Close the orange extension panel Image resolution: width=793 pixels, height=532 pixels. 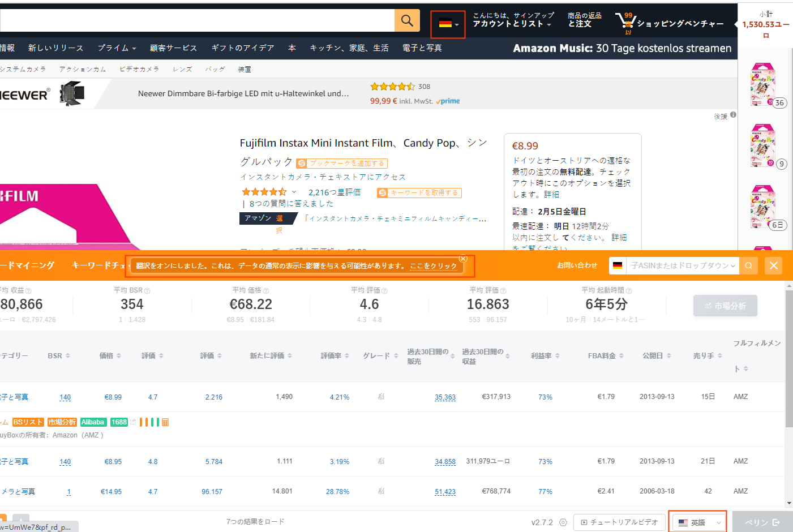[774, 265]
